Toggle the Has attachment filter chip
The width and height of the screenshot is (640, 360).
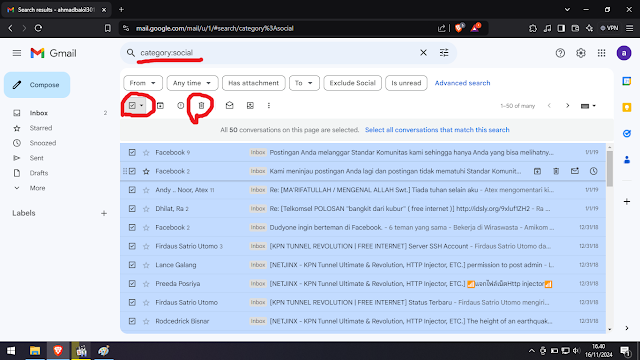[x=253, y=83]
